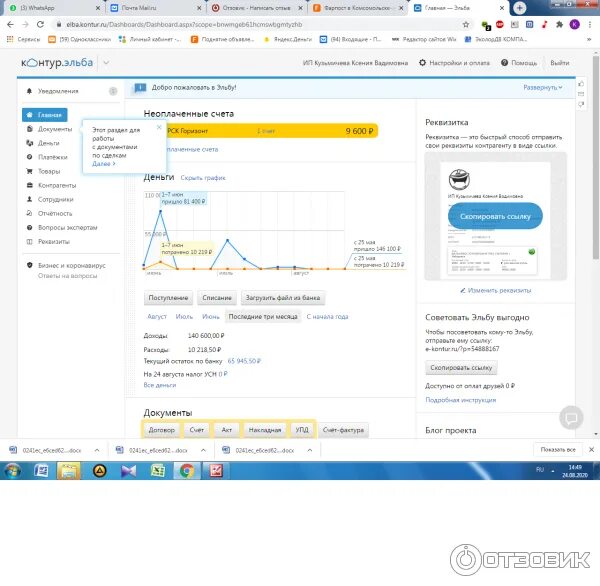Click the browser address bar
The image size is (600, 586).
pyautogui.click(x=256, y=24)
